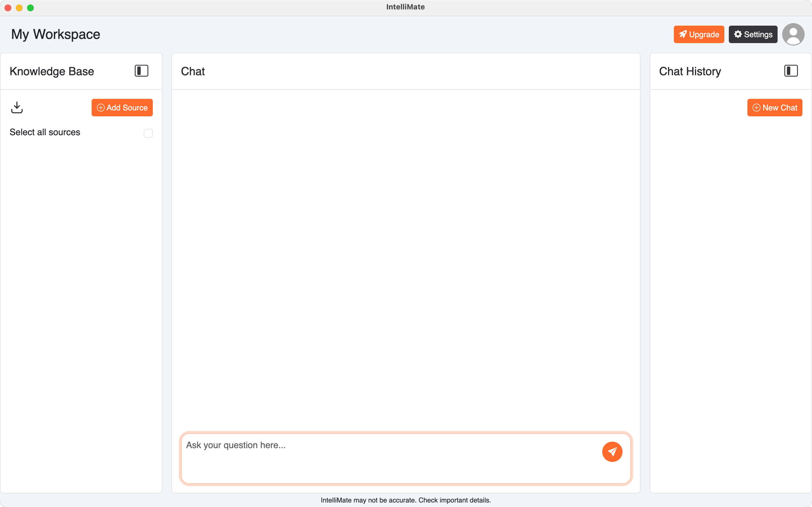The width and height of the screenshot is (812, 507).
Task: Collapse the Knowledge Base panel via its panel icon
Action: click(x=141, y=71)
